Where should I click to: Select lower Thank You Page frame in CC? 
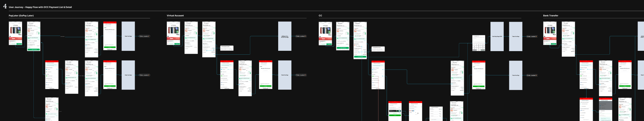(515, 75)
